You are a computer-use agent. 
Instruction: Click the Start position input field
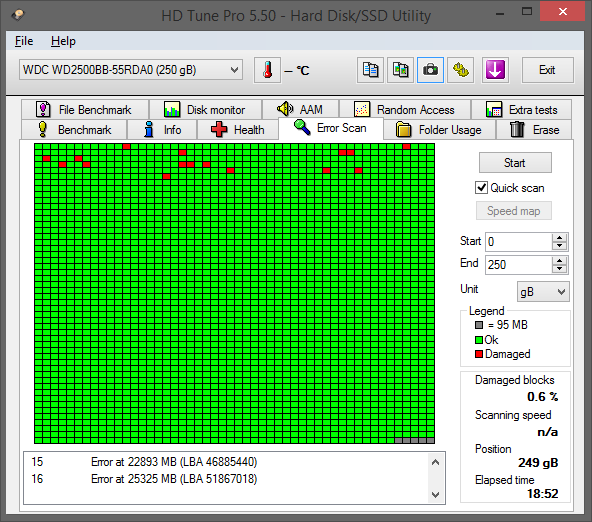click(518, 242)
